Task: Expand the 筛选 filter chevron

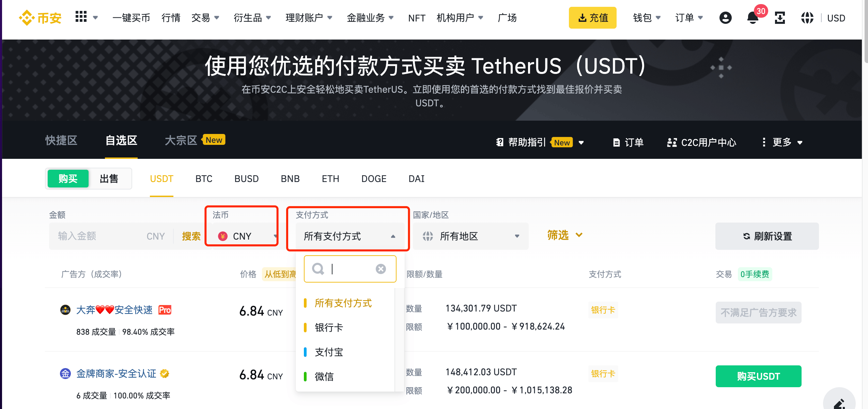Action: (x=578, y=235)
